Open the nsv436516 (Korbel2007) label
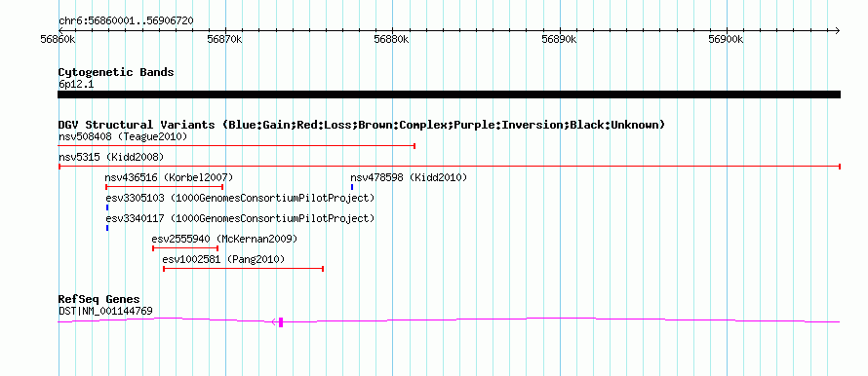Viewport: 868px width, 376px height. [x=169, y=177]
